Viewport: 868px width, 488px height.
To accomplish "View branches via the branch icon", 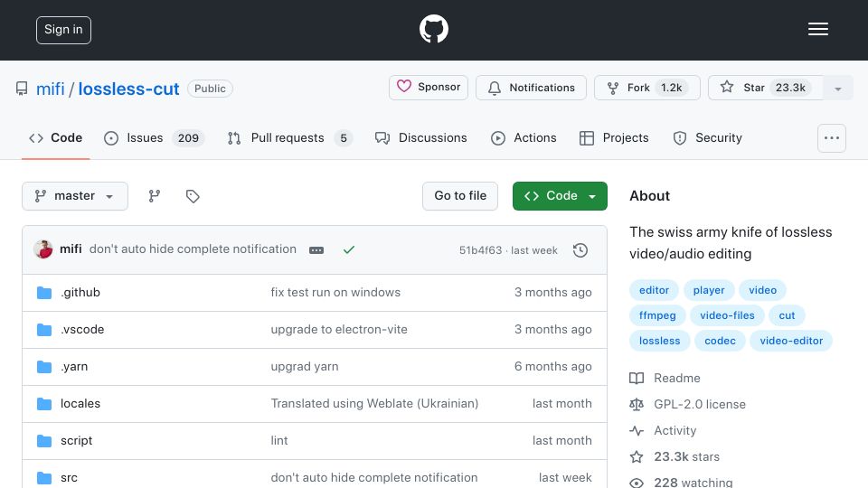I will [155, 196].
